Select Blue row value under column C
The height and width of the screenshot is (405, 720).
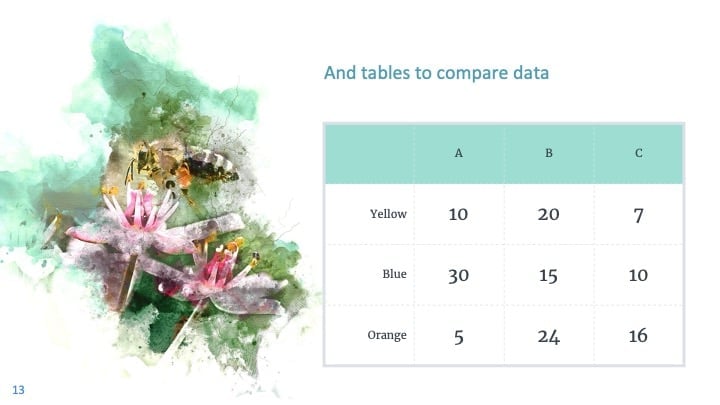coord(639,275)
